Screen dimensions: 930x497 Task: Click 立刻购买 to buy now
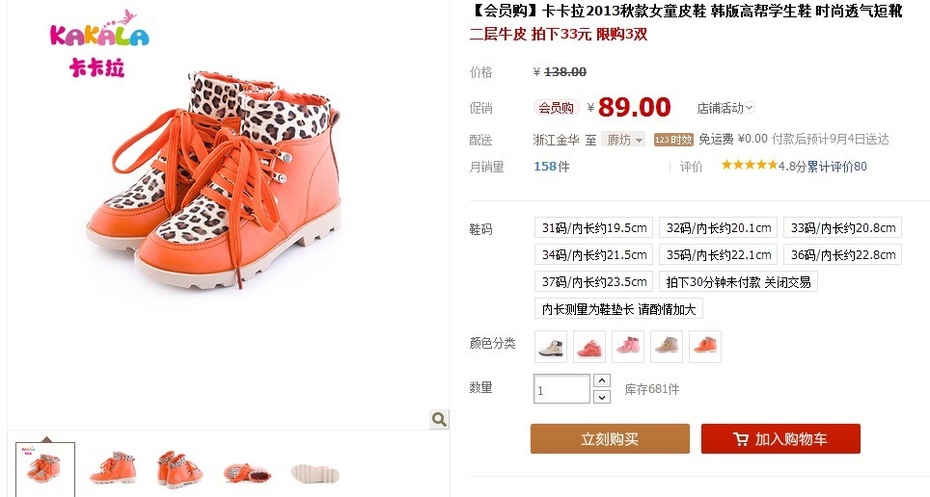tap(610, 439)
